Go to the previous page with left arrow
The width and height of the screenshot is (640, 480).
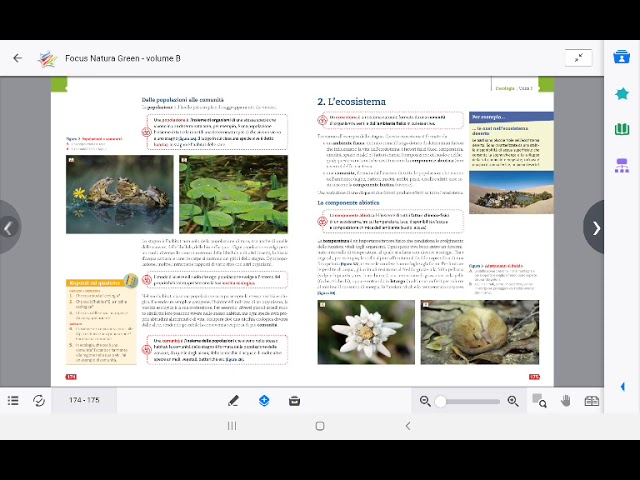click(x=9, y=228)
